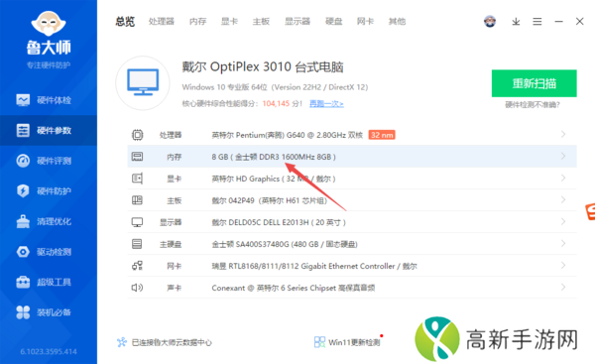Screen dimensions: 595x364
Task: Click the Win11更新检测 icon
Action: [319, 342]
